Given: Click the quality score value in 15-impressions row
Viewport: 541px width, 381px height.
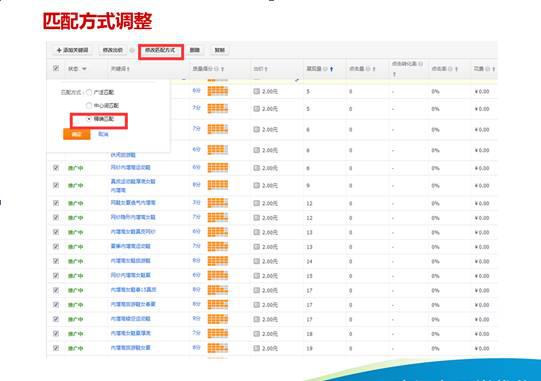Looking at the screenshot, I should click(x=196, y=275).
